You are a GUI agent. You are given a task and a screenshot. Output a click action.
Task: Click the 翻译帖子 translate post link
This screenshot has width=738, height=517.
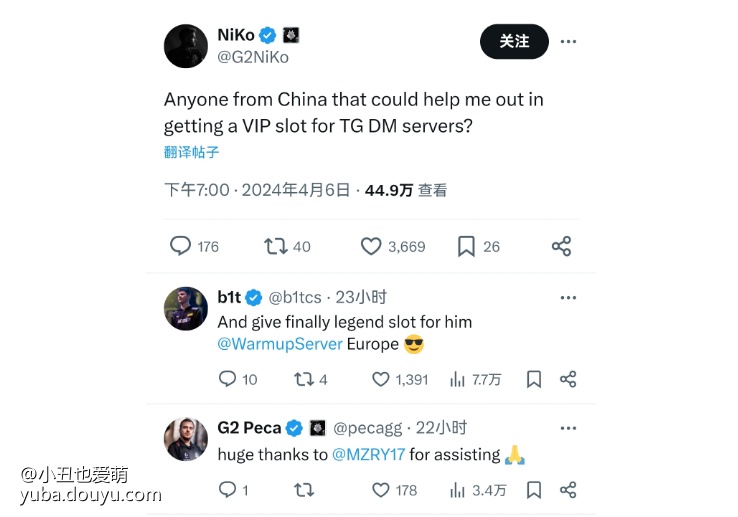click(x=191, y=152)
